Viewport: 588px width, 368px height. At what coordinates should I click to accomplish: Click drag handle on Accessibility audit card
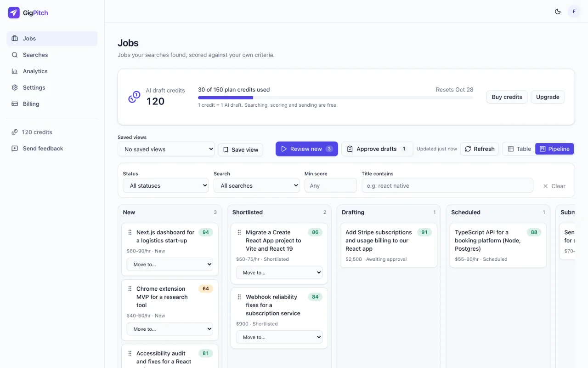[x=130, y=353]
